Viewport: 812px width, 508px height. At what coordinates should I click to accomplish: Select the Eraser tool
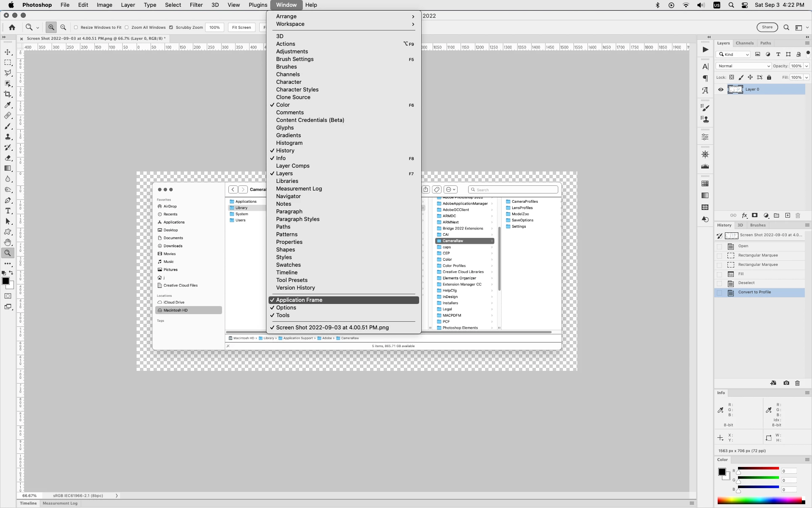(8, 158)
